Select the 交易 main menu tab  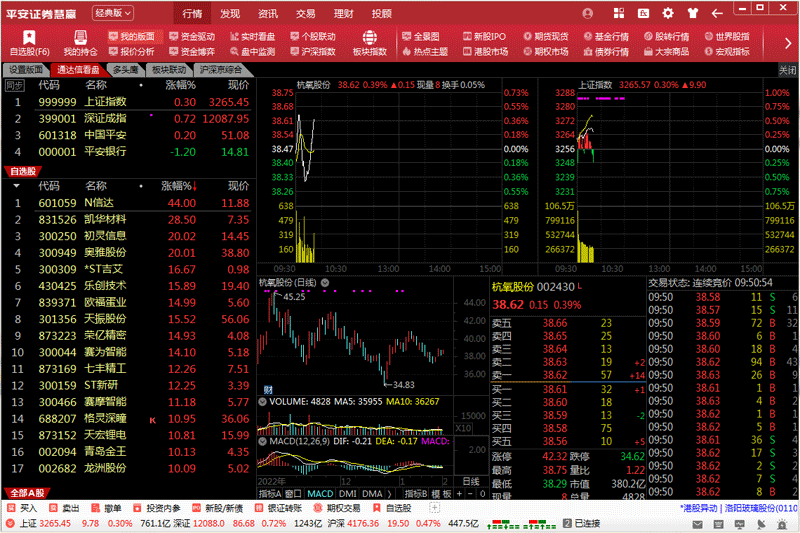point(306,14)
